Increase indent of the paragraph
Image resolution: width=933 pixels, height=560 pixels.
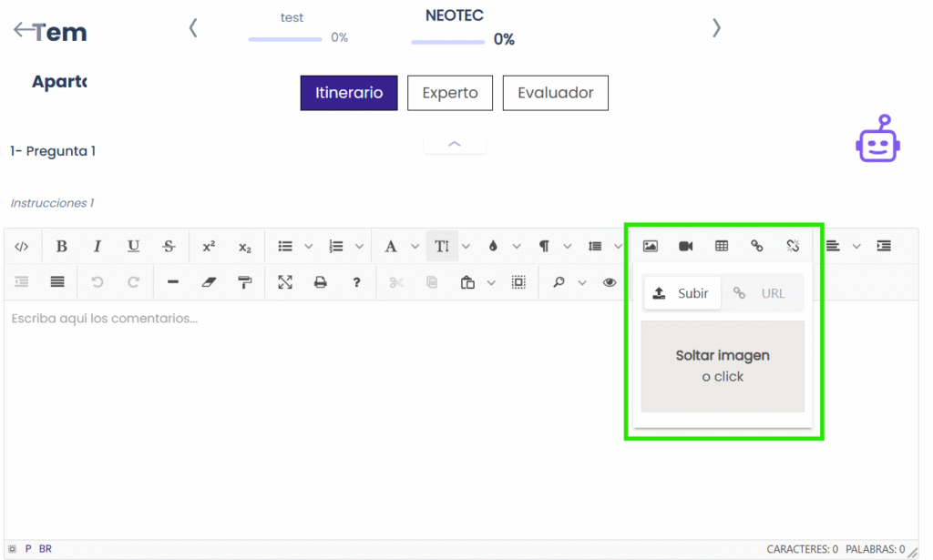(x=884, y=246)
